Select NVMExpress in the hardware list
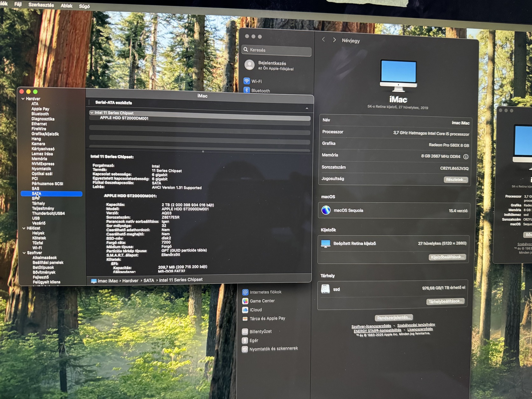532x399 pixels. 43,164
